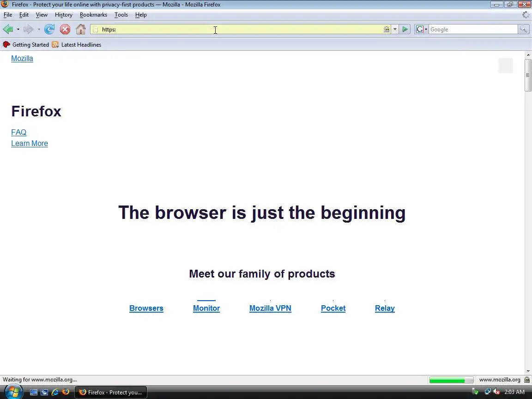Open the History menu
532x399 pixels.
click(64, 15)
